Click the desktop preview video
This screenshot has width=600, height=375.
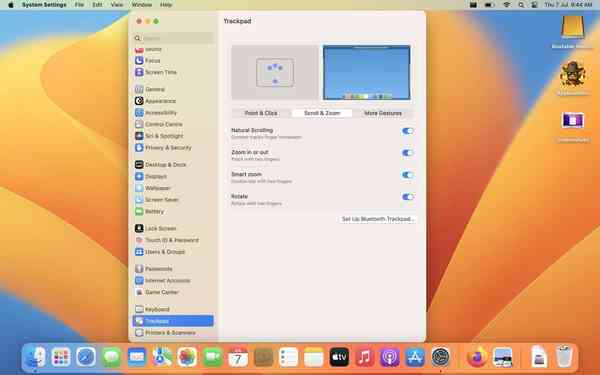pyautogui.click(x=367, y=72)
